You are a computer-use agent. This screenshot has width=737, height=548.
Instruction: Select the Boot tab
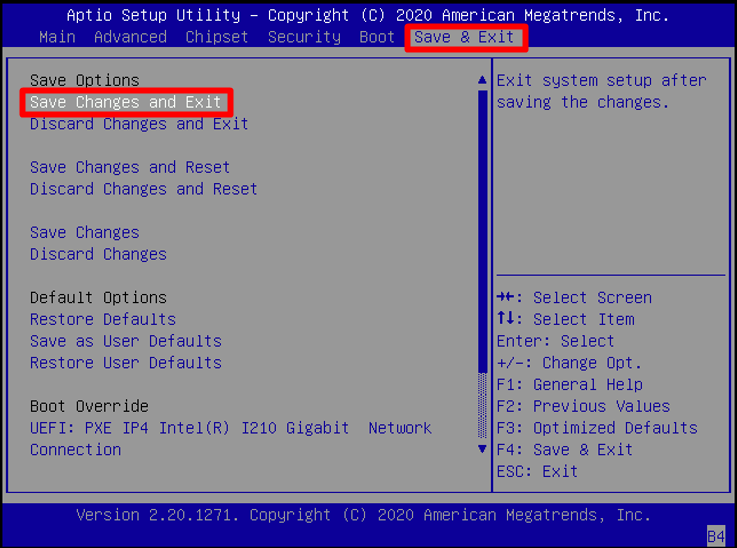click(376, 37)
